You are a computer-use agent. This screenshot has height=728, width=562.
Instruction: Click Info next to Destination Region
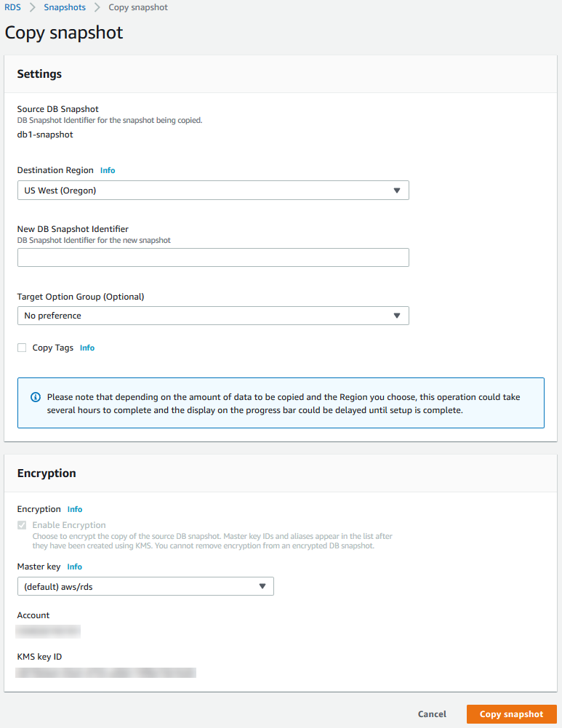107,170
